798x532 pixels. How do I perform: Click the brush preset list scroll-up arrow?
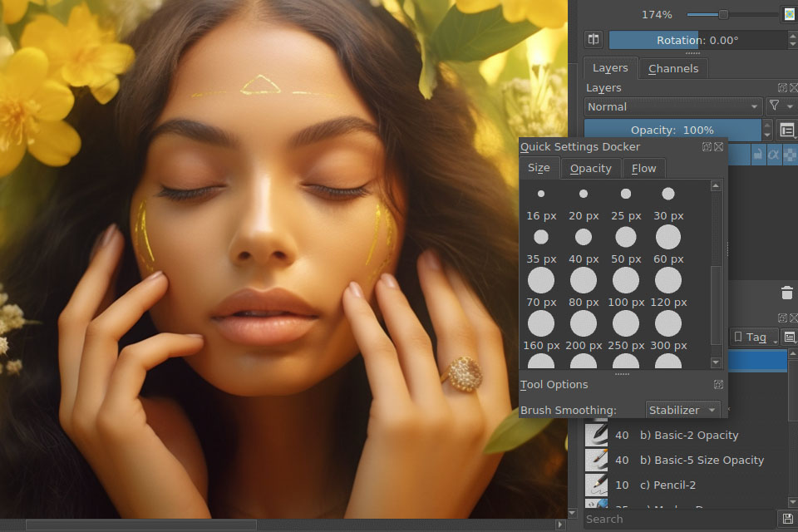(x=793, y=352)
